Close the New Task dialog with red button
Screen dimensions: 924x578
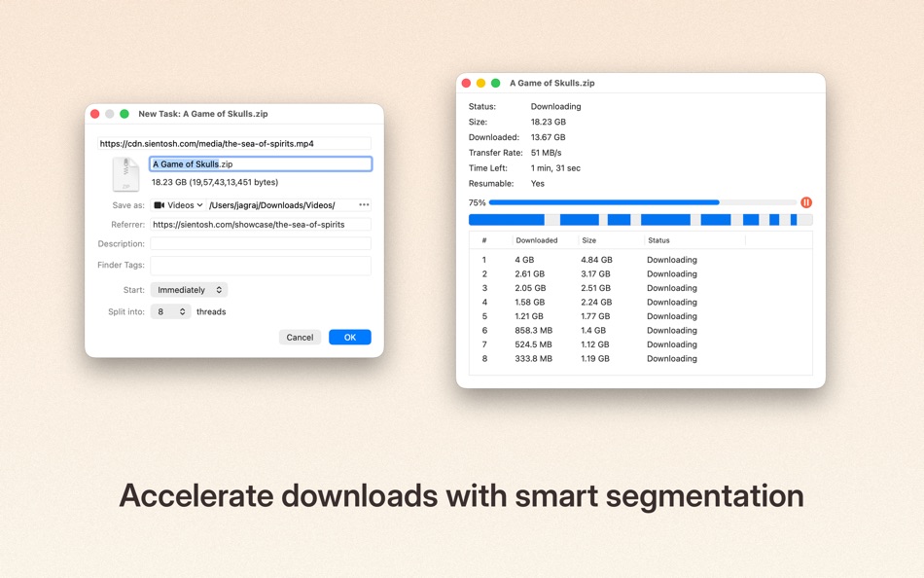(x=95, y=114)
